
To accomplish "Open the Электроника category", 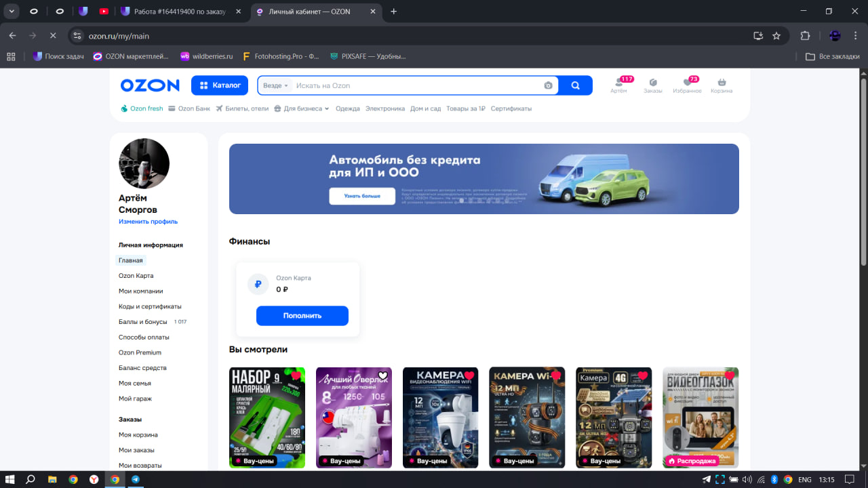I will (385, 108).
